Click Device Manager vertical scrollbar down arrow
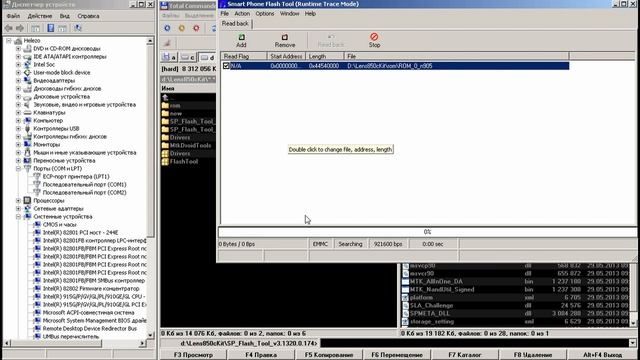The height and width of the screenshot is (360, 640). (150, 336)
